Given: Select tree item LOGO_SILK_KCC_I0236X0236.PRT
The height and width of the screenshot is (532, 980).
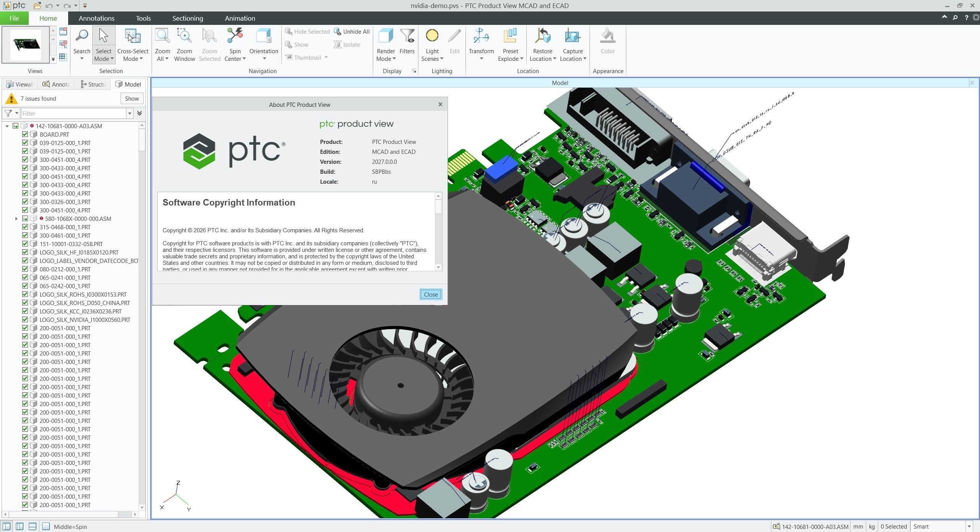Looking at the screenshot, I should tap(80, 311).
